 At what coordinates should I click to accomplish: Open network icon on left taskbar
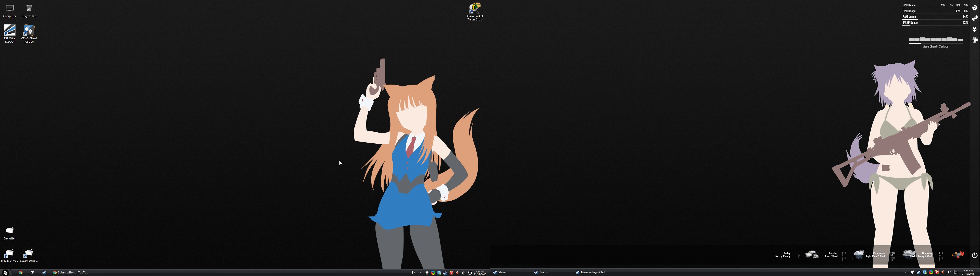[470, 273]
